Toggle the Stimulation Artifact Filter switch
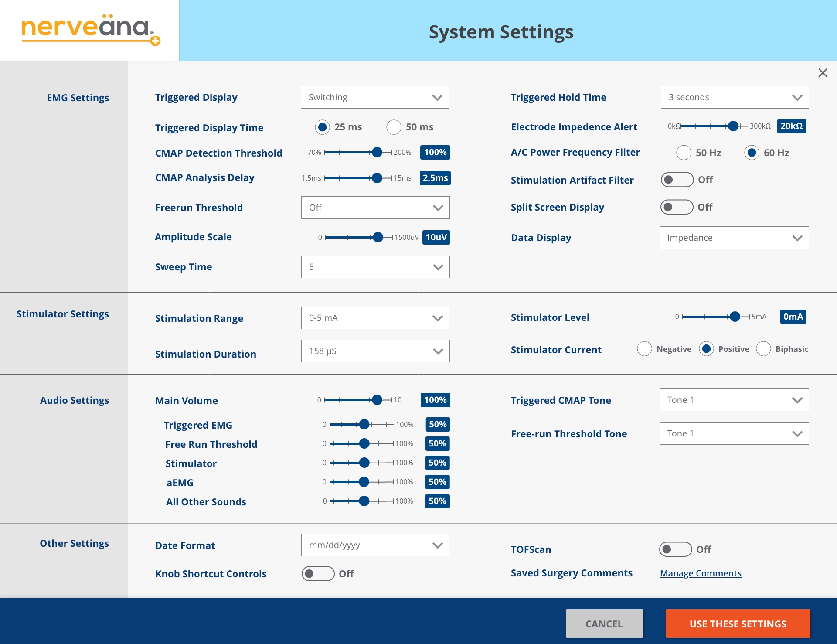837x644 pixels. click(677, 180)
